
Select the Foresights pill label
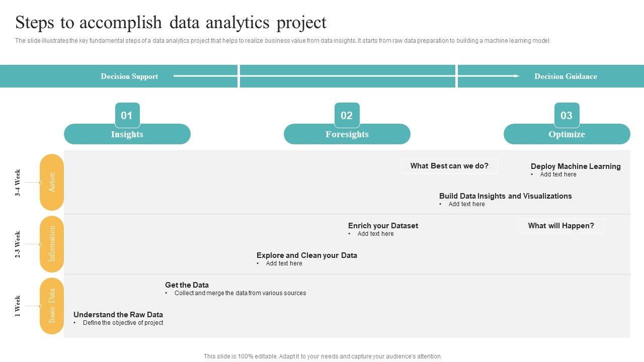347,134
